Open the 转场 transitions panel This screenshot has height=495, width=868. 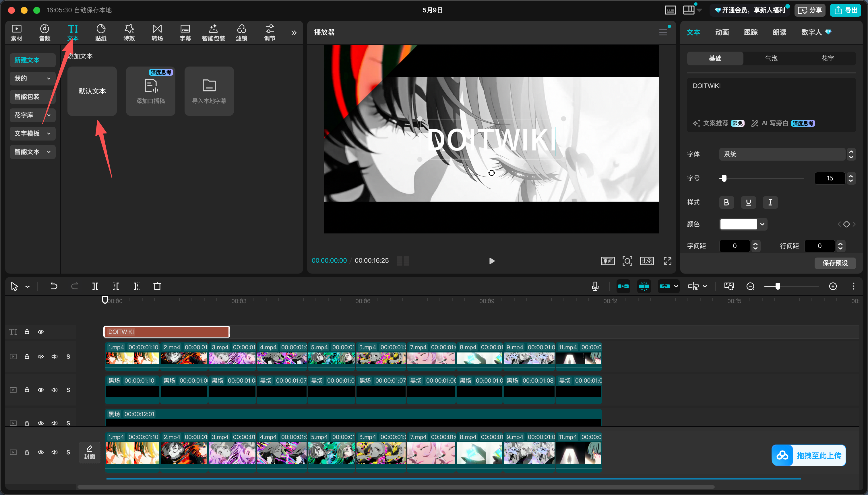[157, 33]
